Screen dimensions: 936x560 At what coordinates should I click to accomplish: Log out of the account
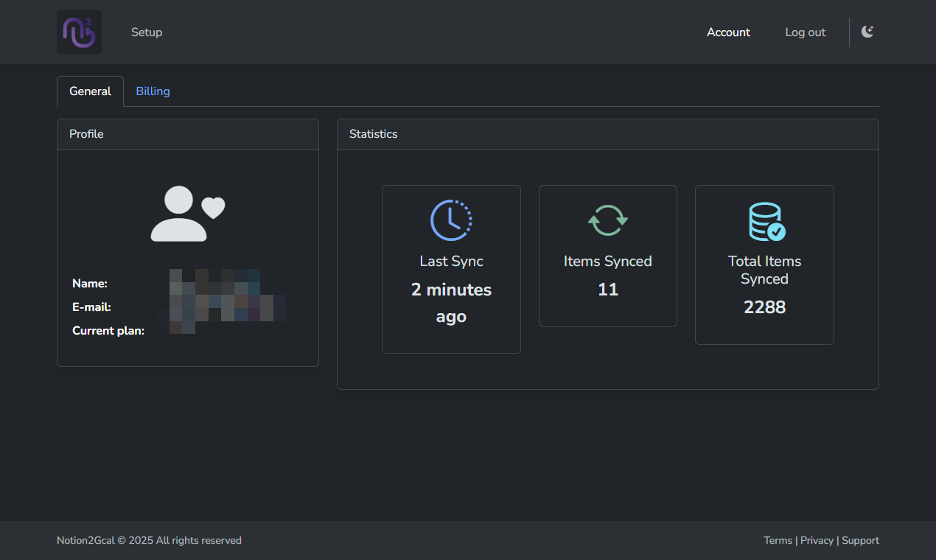[x=805, y=32]
